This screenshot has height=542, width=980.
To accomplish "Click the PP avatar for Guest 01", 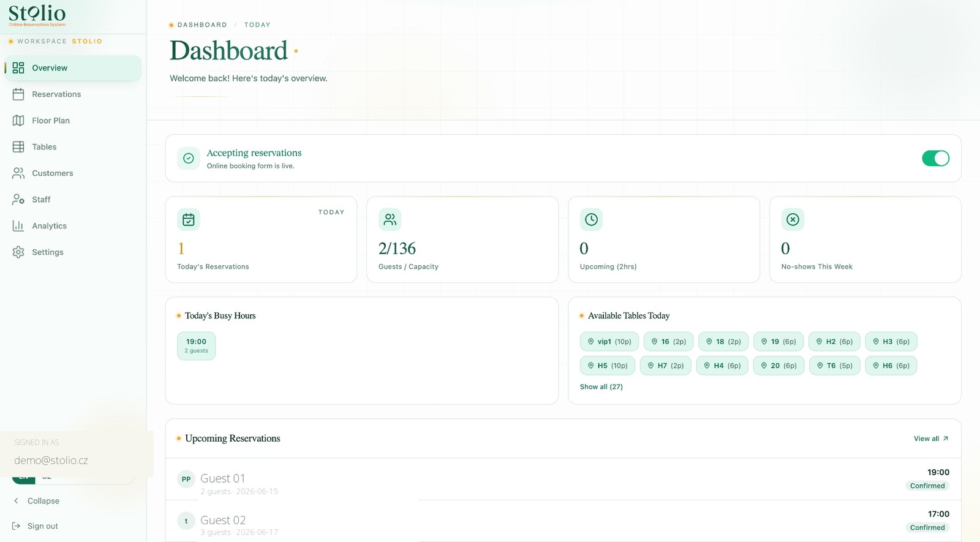I will click(x=186, y=480).
